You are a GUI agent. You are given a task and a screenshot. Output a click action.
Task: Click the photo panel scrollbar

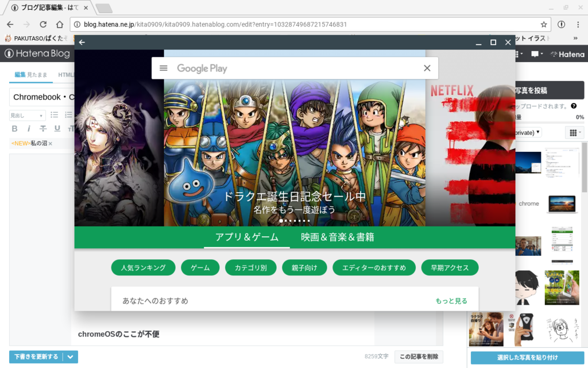click(x=584, y=167)
